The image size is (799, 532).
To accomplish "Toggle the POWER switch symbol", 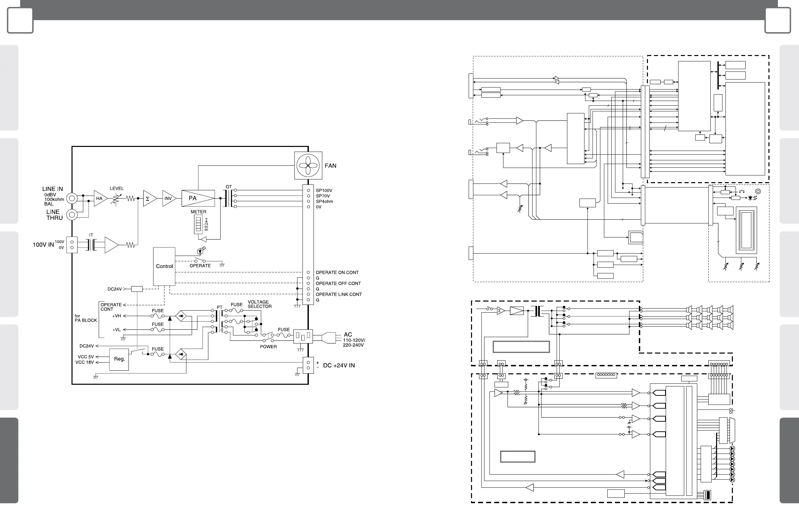I will [x=268, y=337].
